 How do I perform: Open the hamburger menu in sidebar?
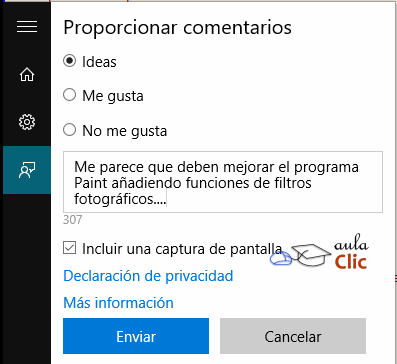27,27
